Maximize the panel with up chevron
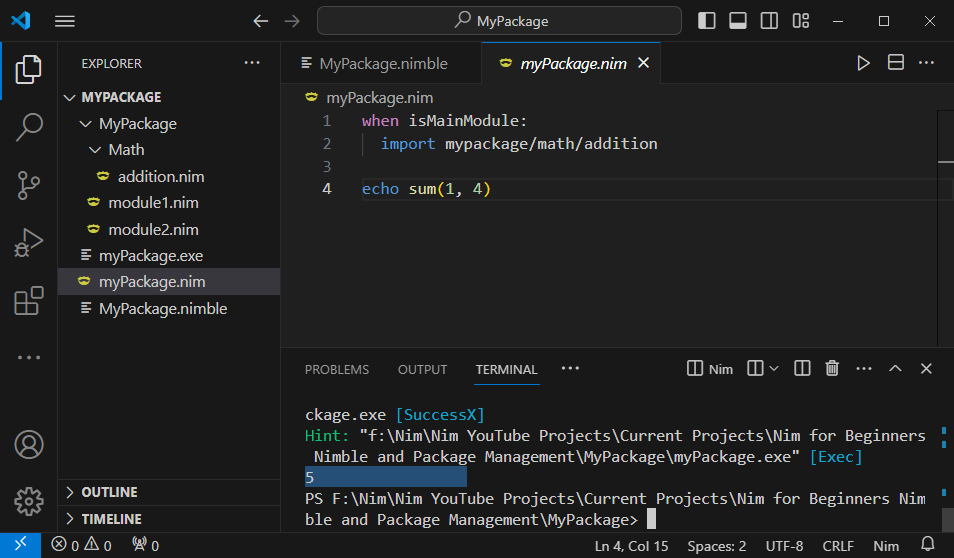 895,369
